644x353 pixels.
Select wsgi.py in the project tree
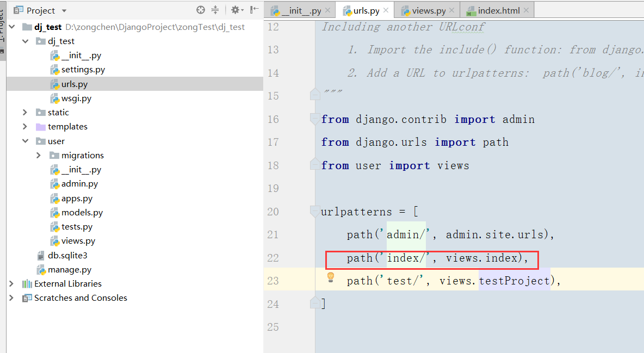pyautogui.click(x=76, y=98)
